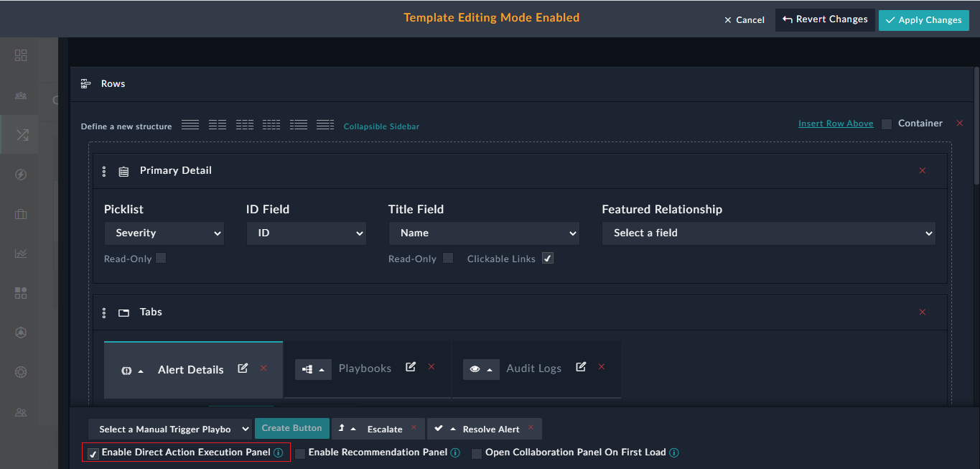This screenshot has height=469, width=980.
Task: Open the Insert Row Above link
Action: click(835, 123)
